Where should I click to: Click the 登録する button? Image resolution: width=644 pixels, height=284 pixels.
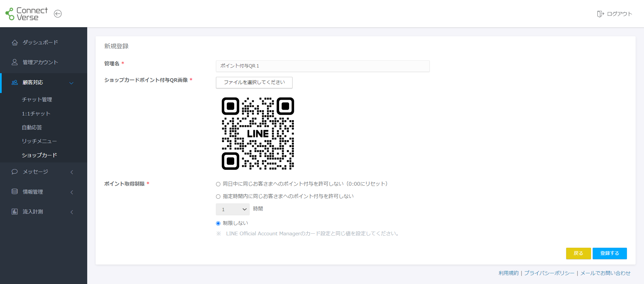tap(610, 253)
